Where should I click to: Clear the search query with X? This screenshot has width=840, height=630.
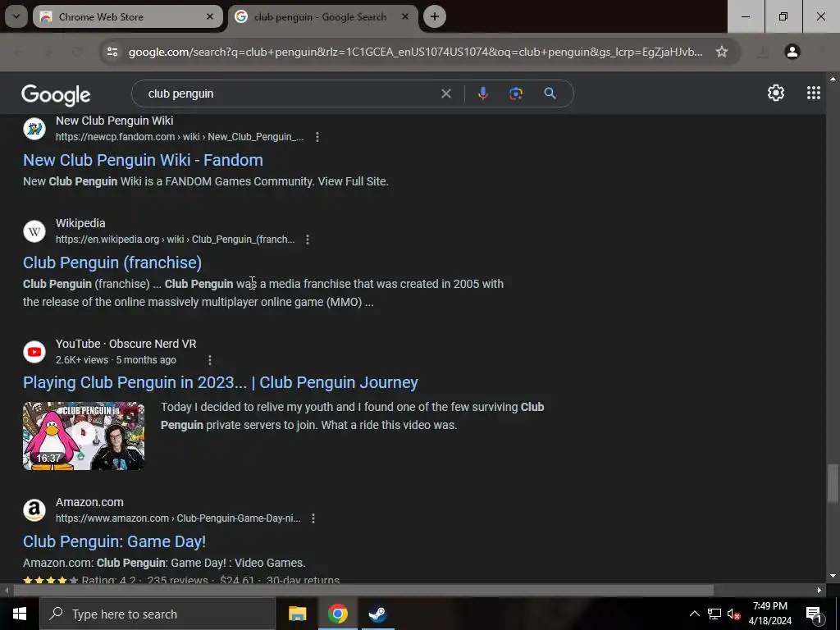[x=445, y=94]
